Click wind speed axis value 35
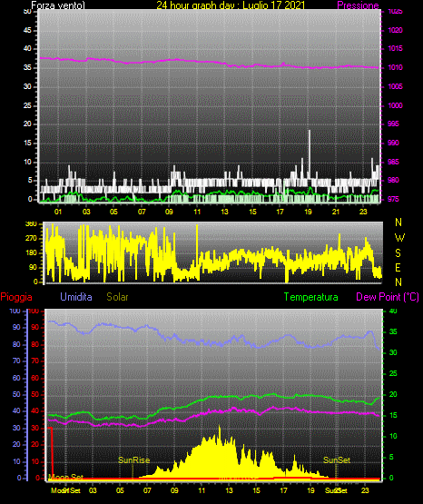Image resolution: width=423 pixels, height=504 pixels. coord(27,67)
